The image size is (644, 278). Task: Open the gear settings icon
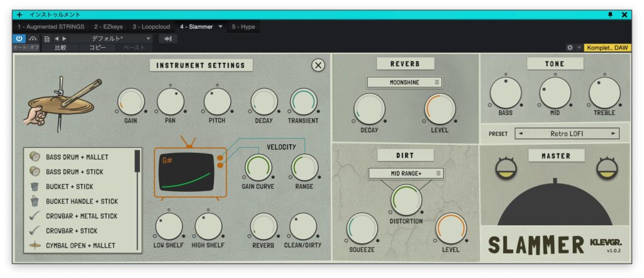(570, 48)
